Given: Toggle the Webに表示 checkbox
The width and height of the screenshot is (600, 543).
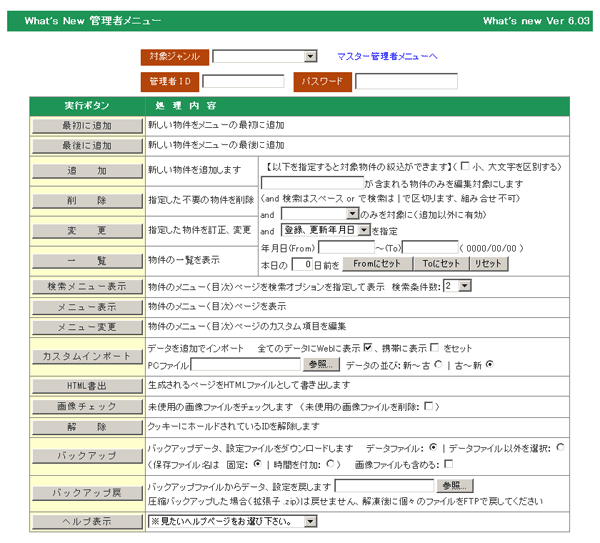Looking at the screenshot, I should click(368, 347).
